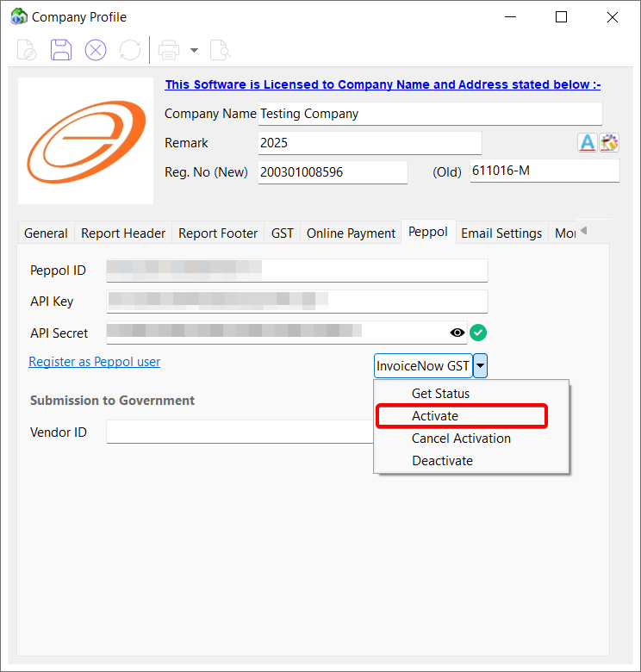Choose Get Status in the menu

click(440, 394)
